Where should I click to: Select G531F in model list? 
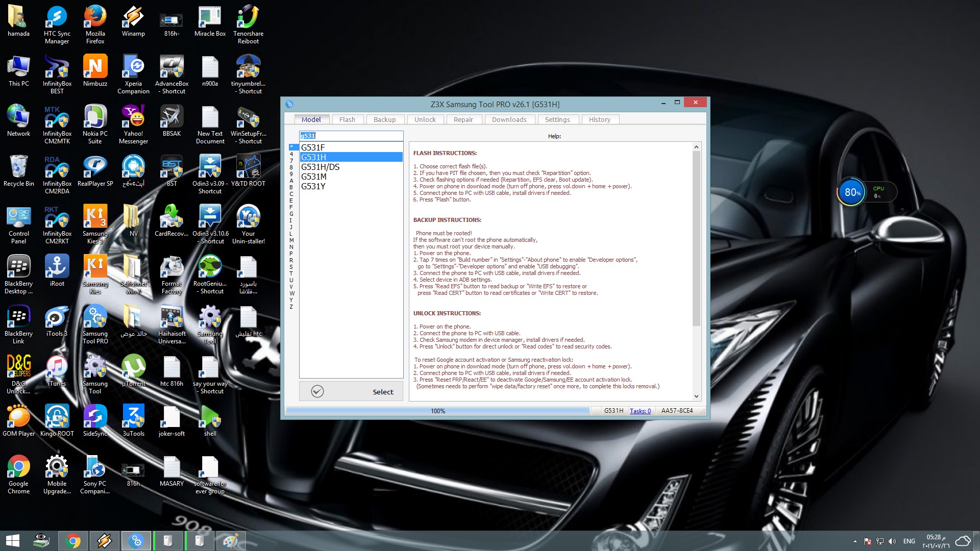coord(351,147)
